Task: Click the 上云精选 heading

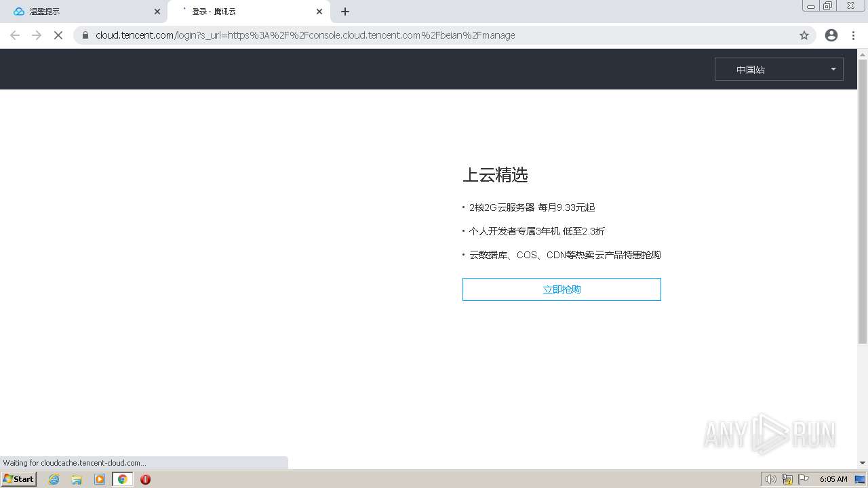Action: [495, 175]
